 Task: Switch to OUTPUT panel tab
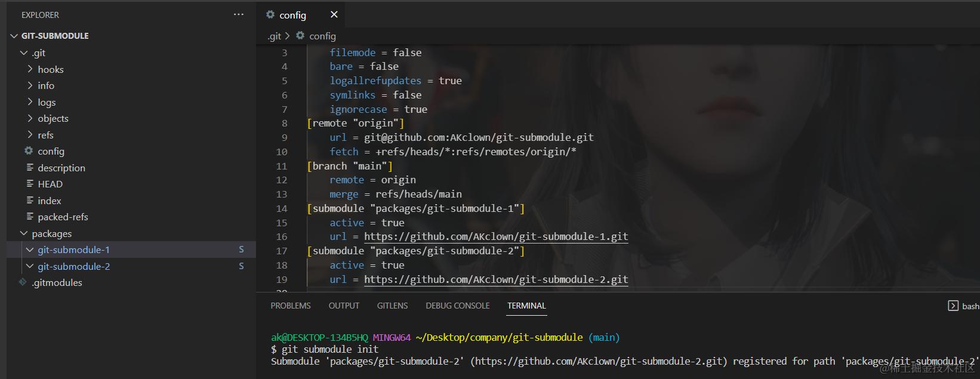point(344,306)
